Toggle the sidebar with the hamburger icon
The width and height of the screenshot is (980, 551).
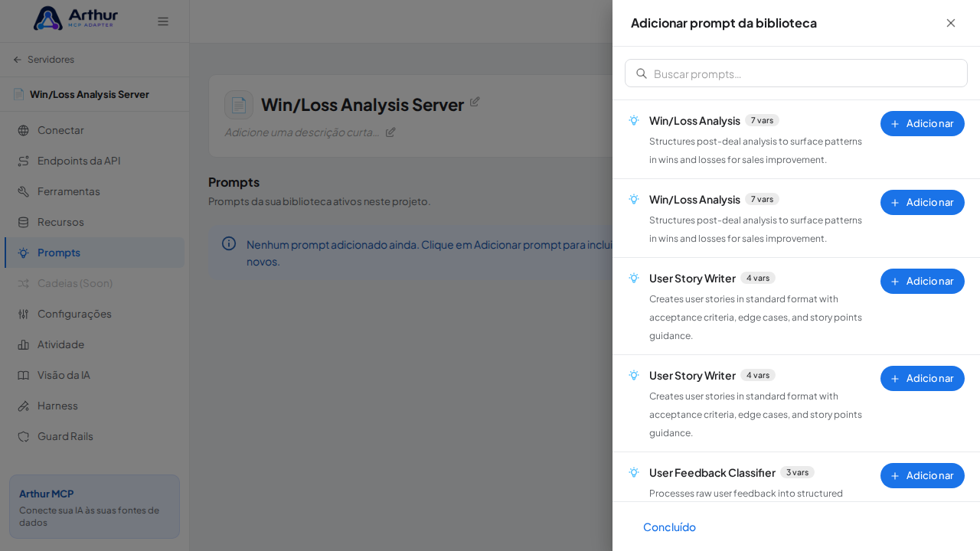(163, 21)
